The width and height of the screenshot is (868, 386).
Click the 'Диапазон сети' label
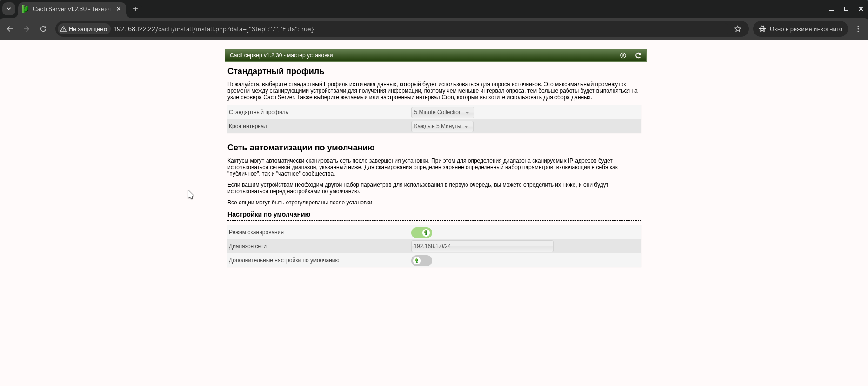[247, 246]
